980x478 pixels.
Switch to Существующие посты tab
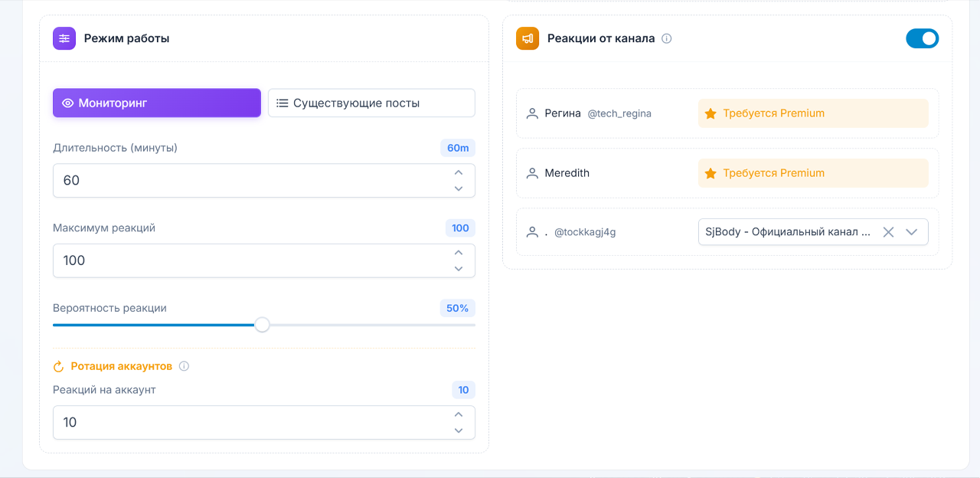coord(371,103)
